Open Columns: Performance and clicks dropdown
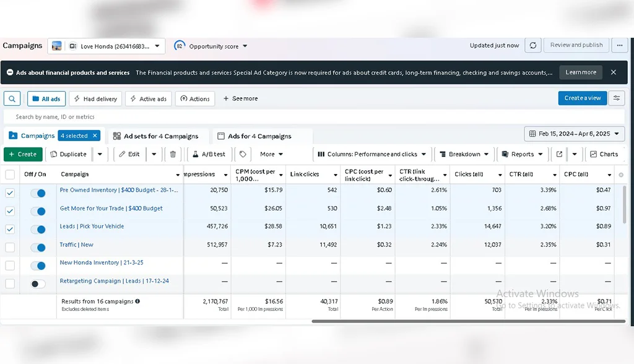 [x=371, y=154]
